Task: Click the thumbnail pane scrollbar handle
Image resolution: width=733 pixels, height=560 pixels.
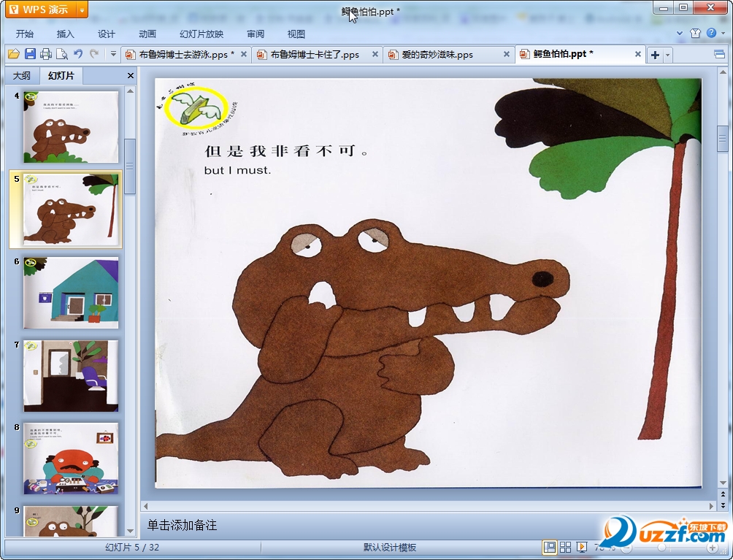Action: coord(131,166)
